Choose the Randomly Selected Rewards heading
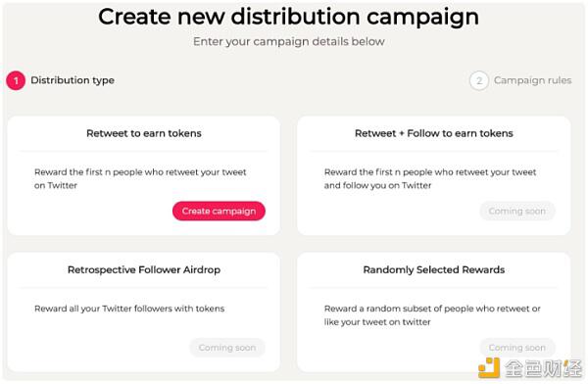The width and height of the screenshot is (588, 384). [x=434, y=270]
